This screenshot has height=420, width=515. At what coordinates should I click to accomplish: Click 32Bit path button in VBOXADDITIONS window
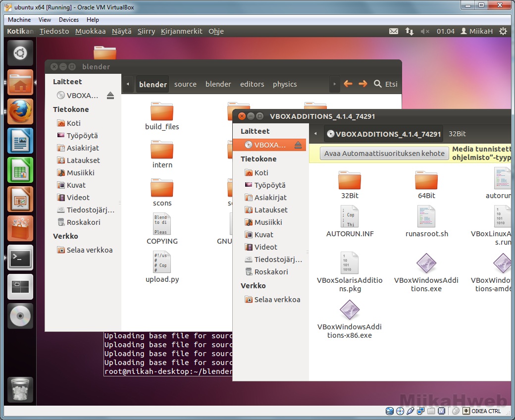click(457, 134)
